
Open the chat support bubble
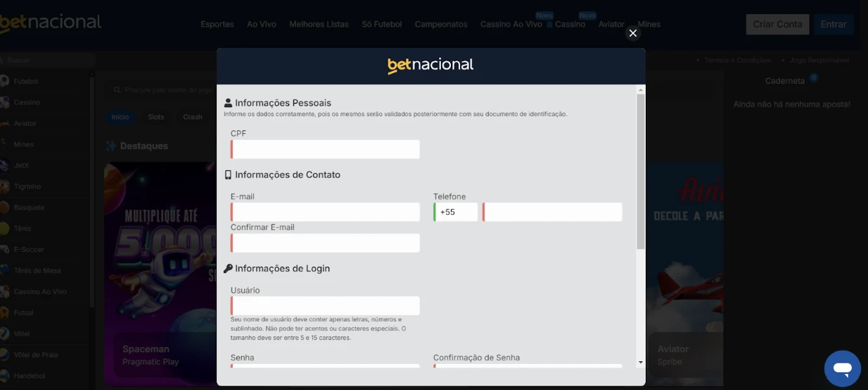(842, 368)
